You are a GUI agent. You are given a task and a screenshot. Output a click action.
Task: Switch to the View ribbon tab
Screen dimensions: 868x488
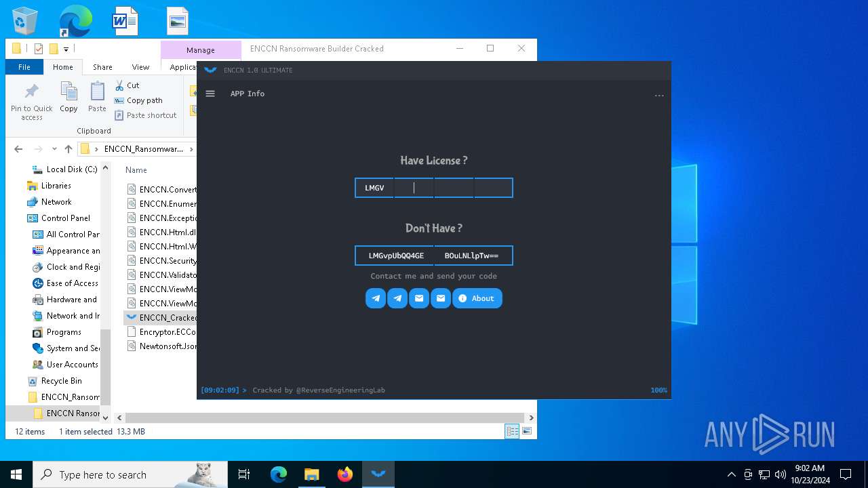click(x=140, y=67)
